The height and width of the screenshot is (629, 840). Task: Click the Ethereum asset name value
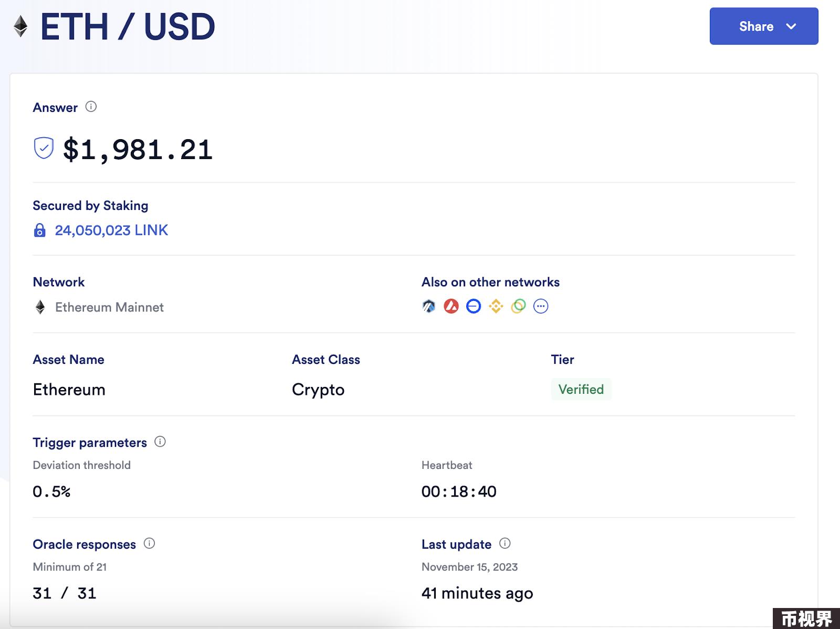(x=69, y=390)
